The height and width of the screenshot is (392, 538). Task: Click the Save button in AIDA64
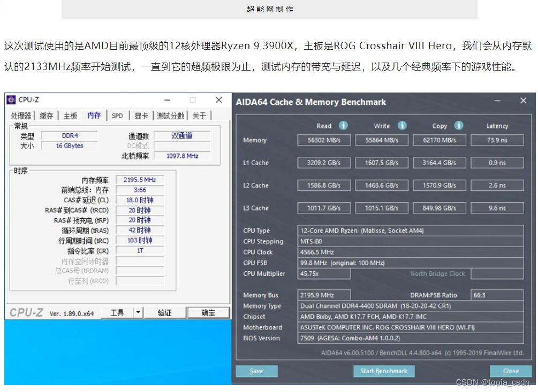coord(256,371)
